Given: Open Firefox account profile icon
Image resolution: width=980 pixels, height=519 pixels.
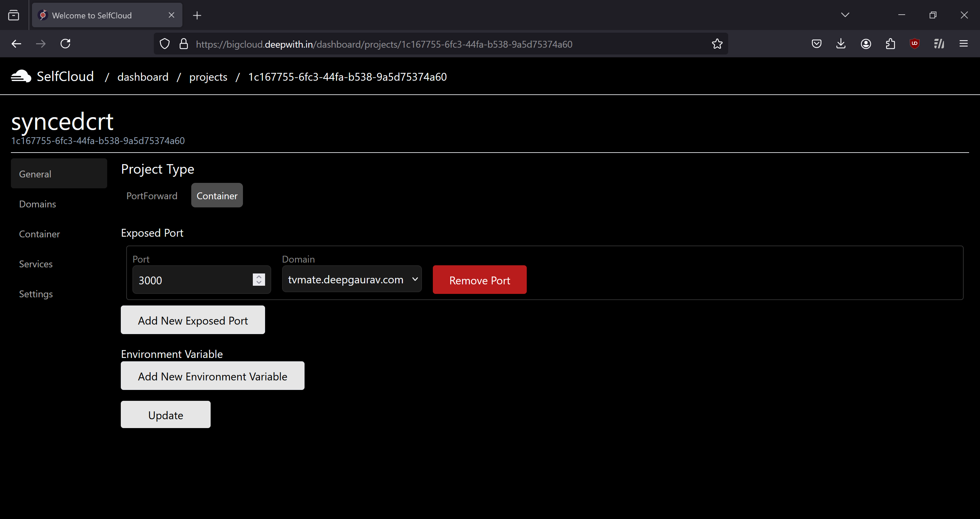Looking at the screenshot, I should [x=866, y=44].
